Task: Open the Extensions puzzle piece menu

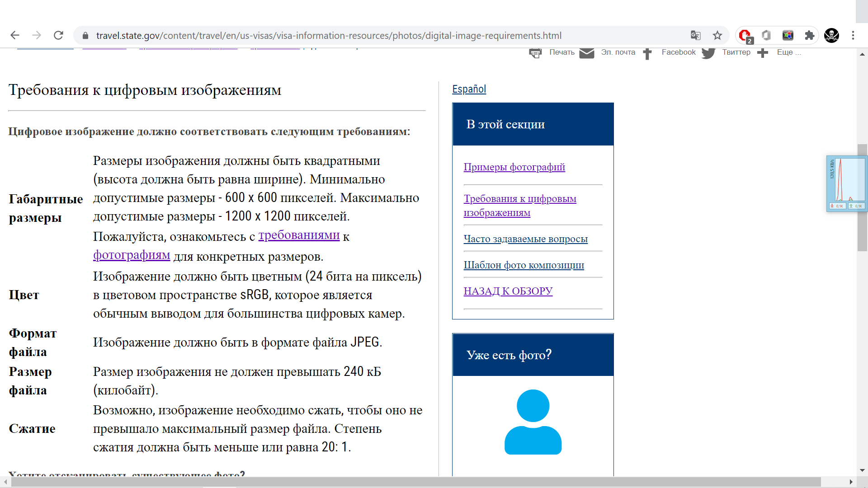Action: click(x=810, y=35)
